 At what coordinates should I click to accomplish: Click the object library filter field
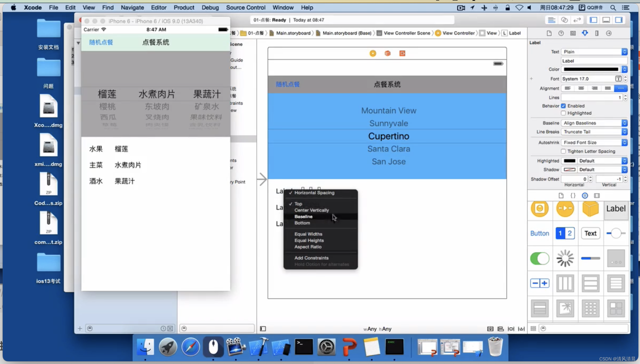584,329
